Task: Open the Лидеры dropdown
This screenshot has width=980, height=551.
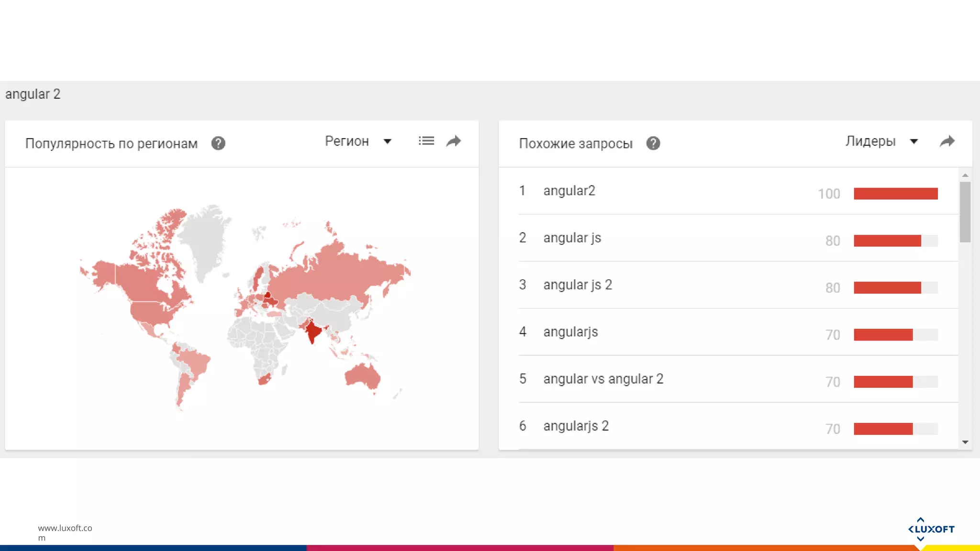Action: (870, 141)
